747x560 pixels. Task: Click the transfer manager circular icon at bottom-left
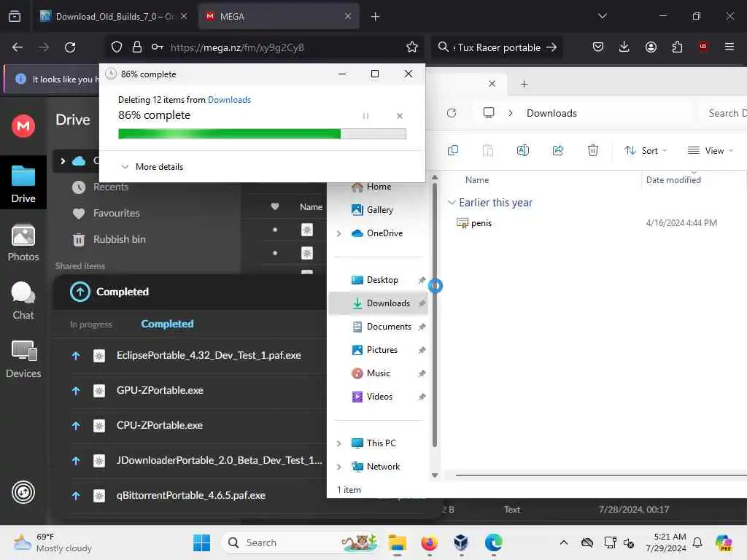23,492
